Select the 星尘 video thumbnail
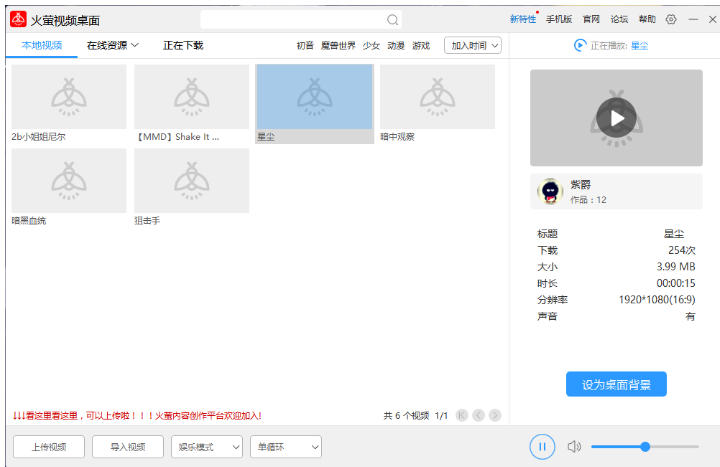 (x=315, y=96)
